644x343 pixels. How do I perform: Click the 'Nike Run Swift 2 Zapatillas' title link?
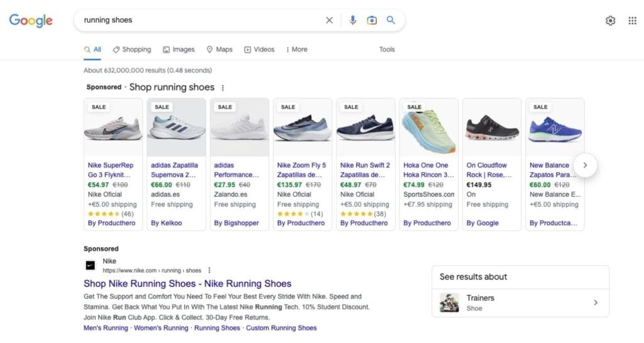point(365,170)
